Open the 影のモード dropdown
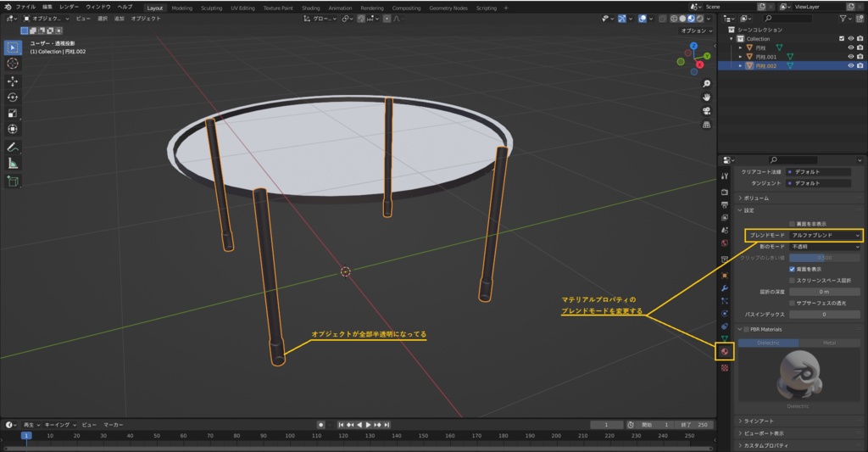This screenshot has width=868, height=452. (x=826, y=246)
